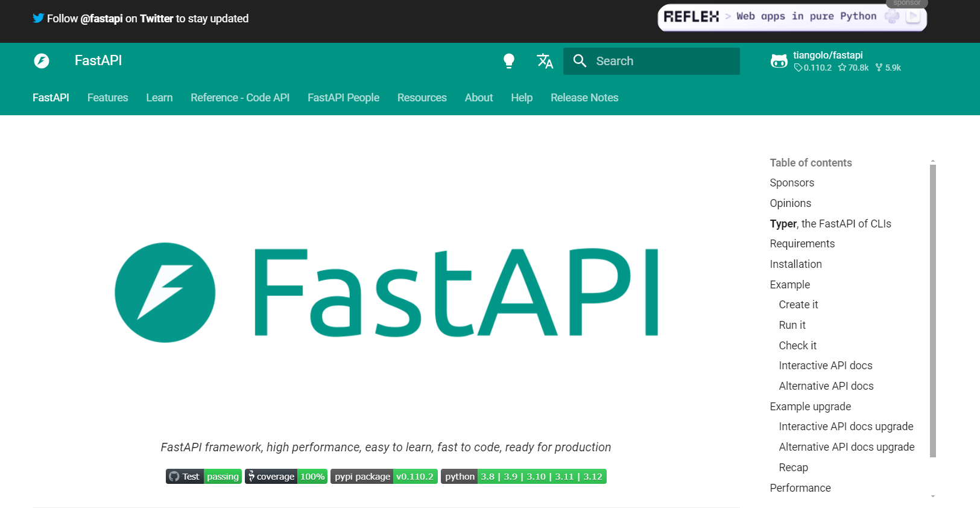Go to Interactive API docs upgrade

pyautogui.click(x=846, y=427)
